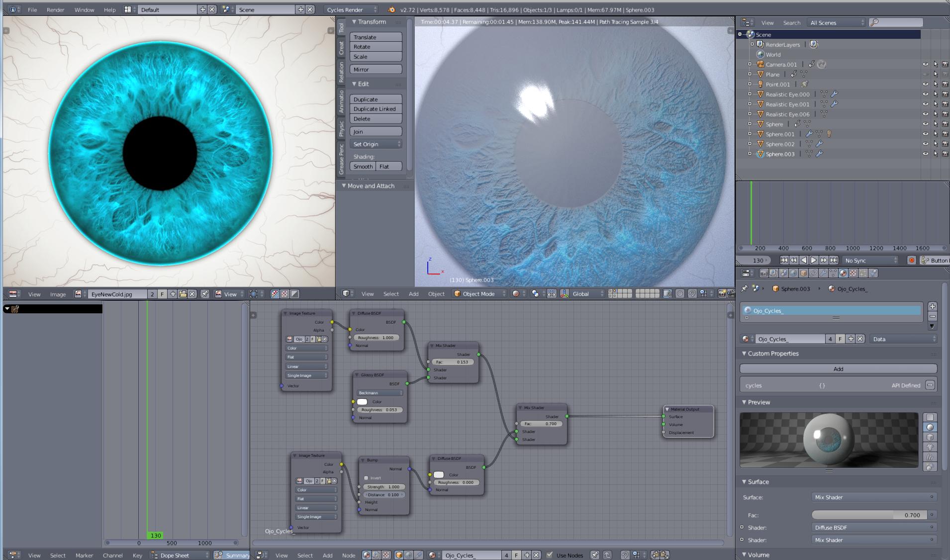Click the Join button

pos(376,131)
